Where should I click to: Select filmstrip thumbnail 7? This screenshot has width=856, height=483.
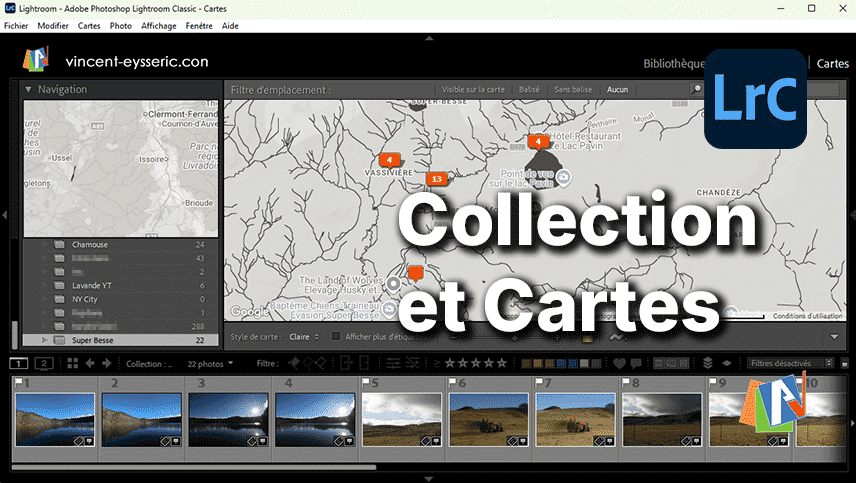pyautogui.click(x=575, y=420)
